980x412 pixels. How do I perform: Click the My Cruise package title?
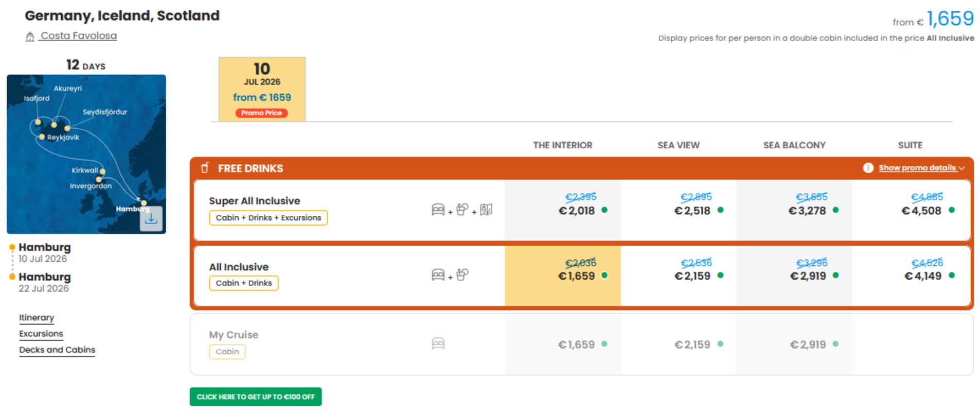234,335
